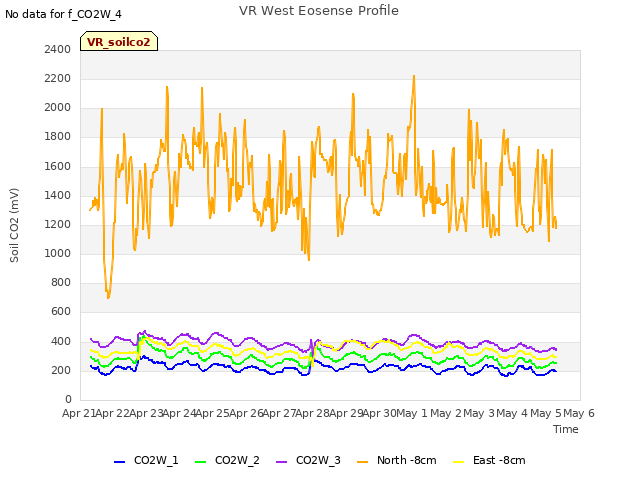Click the 1000 y-axis tick label
Viewport: 640px width, 480px height.
58,253
